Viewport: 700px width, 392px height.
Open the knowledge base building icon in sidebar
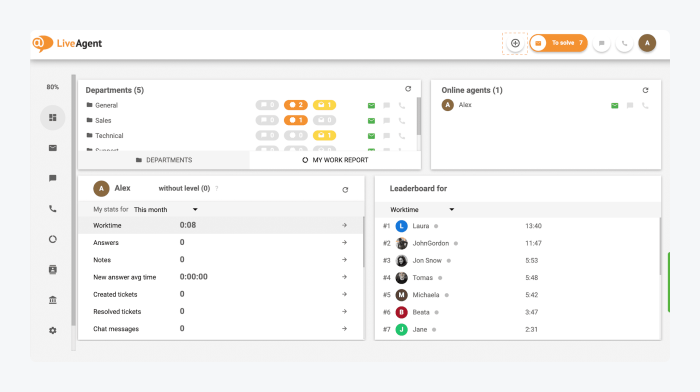53,300
